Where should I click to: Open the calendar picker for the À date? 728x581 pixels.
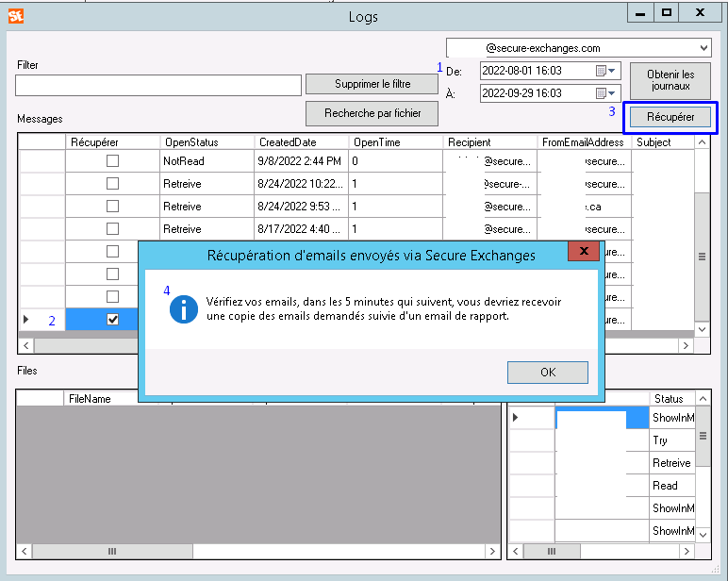[601, 93]
